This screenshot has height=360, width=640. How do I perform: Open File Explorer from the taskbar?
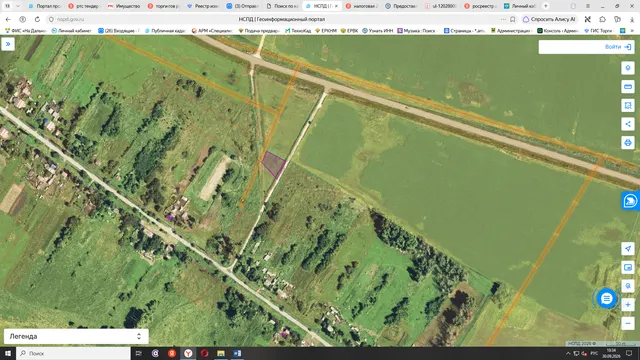[221, 353]
